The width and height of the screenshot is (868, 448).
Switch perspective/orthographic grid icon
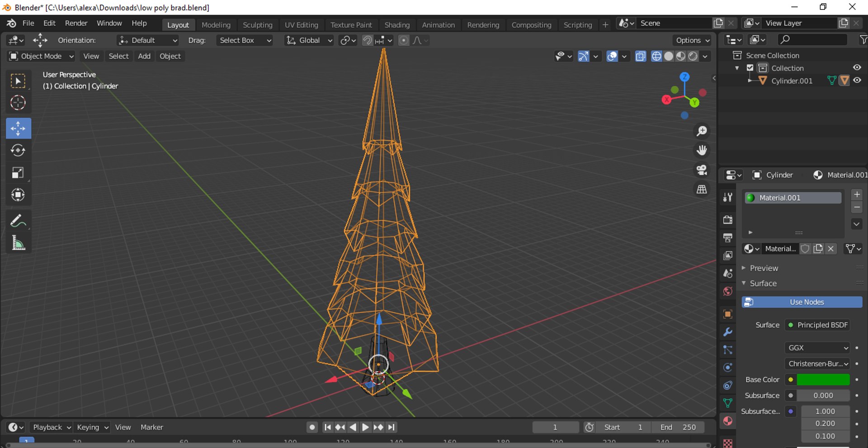pos(702,189)
